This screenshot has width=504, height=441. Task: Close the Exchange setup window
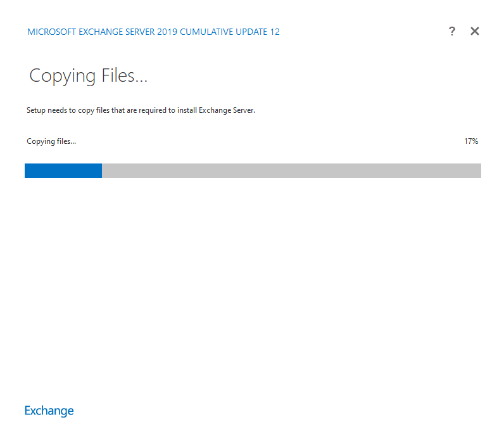tap(475, 31)
